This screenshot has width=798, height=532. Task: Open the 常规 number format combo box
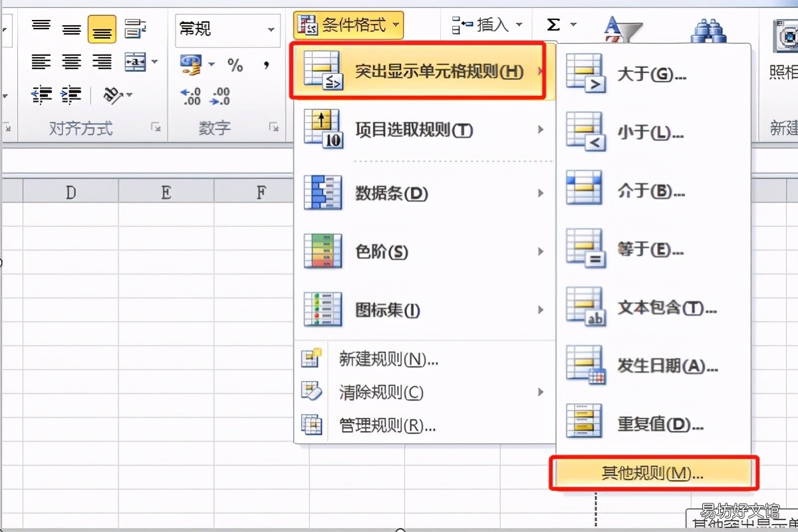coord(227,30)
